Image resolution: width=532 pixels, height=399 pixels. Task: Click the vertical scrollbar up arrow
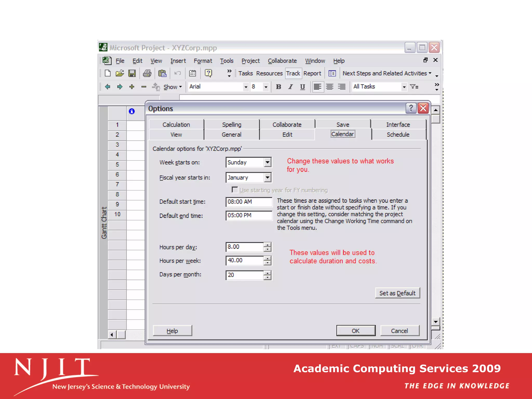coord(436,110)
